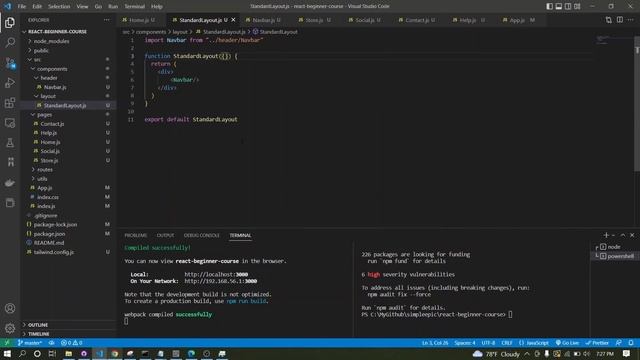Click the Prettier status bar item

pos(597,343)
